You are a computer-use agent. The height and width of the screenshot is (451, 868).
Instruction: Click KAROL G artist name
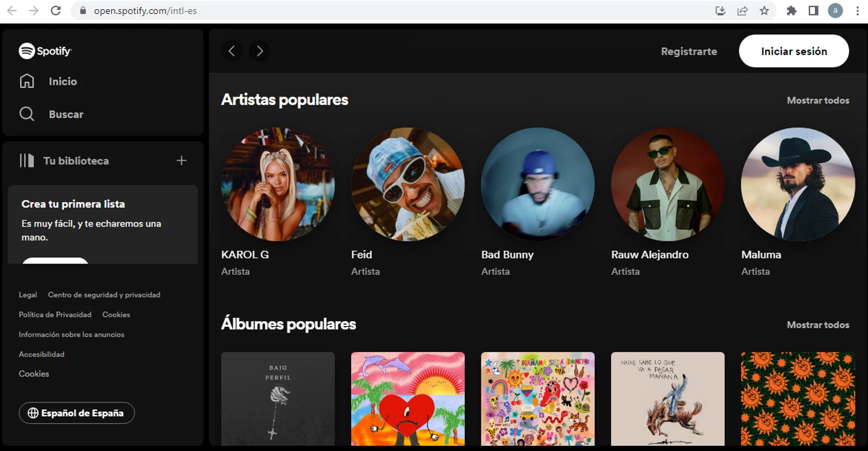coord(245,255)
